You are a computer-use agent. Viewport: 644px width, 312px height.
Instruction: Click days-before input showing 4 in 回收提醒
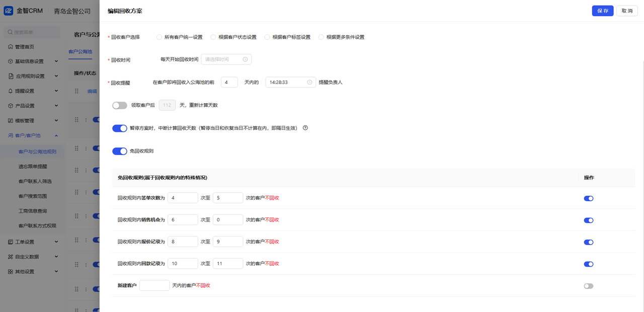point(229,82)
